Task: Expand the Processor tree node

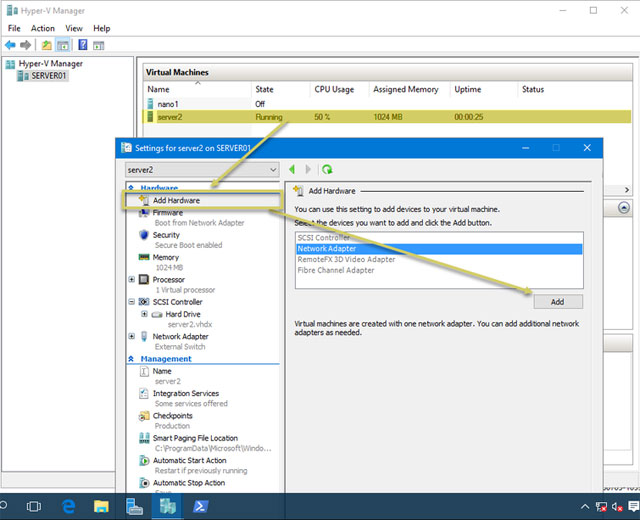Action: pyautogui.click(x=132, y=280)
